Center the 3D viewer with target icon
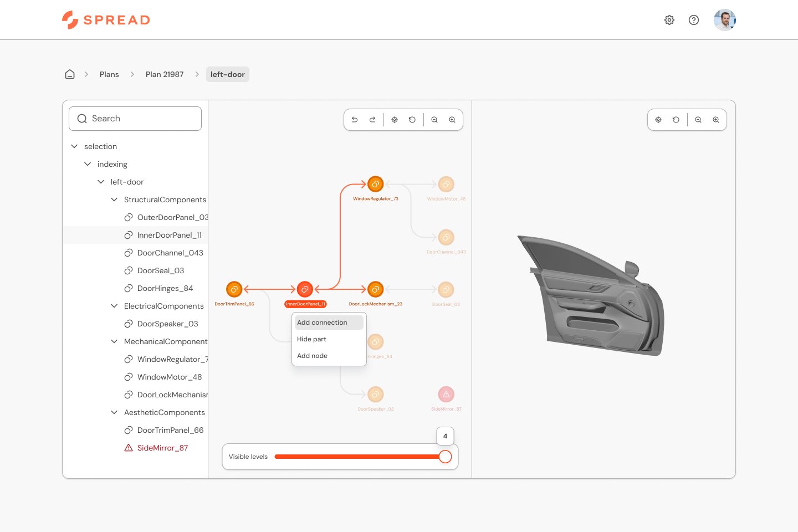The image size is (798, 532). tap(658, 120)
